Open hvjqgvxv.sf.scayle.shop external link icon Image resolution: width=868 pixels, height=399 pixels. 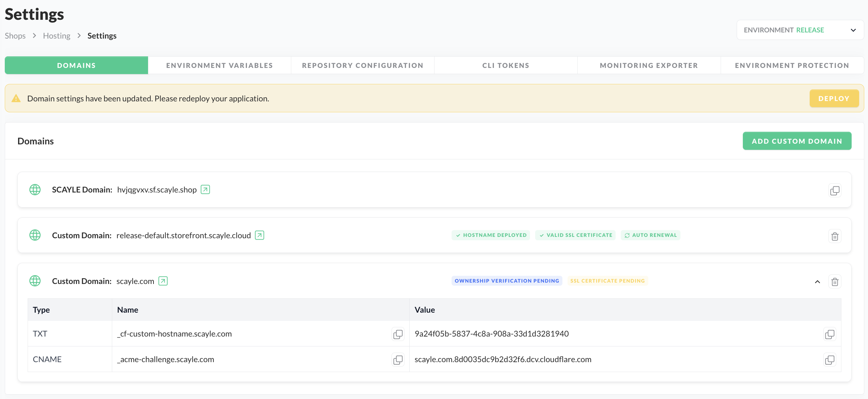[x=205, y=189]
